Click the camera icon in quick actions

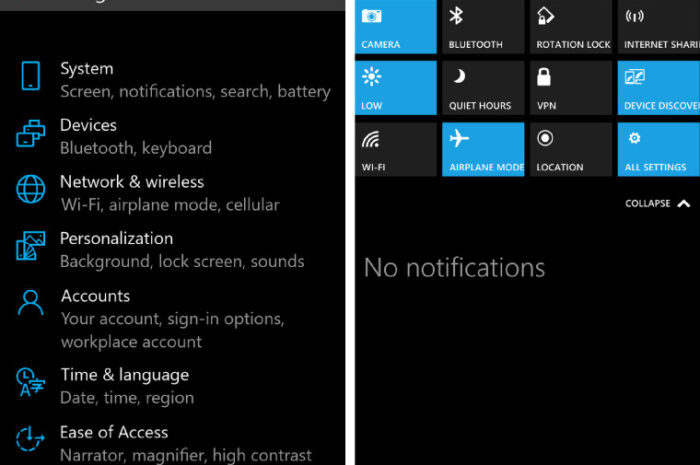pyautogui.click(x=371, y=16)
